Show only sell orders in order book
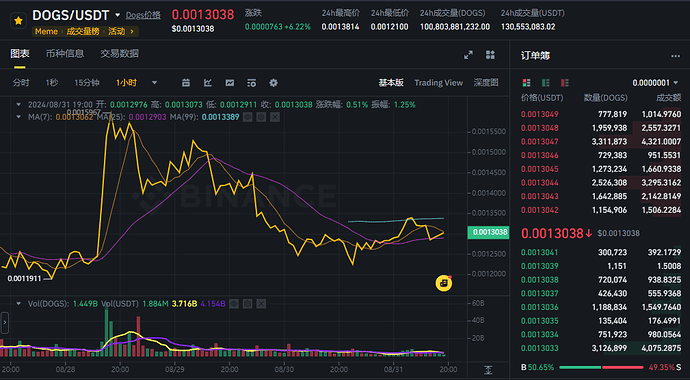The width and height of the screenshot is (690, 380). click(x=565, y=83)
